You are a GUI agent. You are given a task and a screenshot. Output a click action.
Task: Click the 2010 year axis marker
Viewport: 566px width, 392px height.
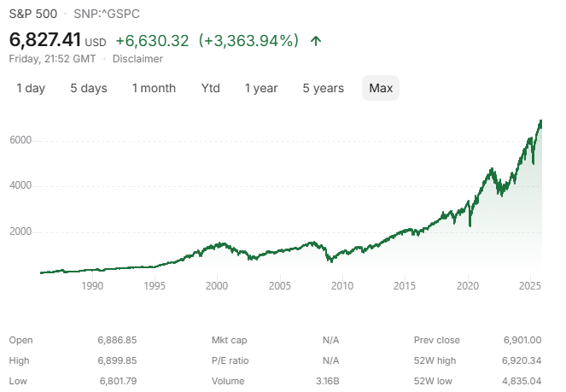point(342,285)
